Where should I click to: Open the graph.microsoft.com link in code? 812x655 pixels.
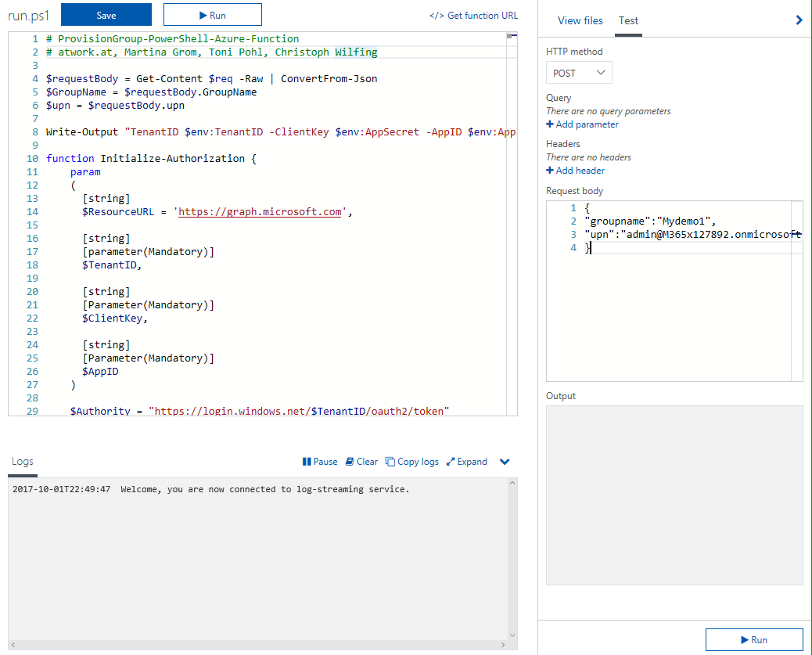point(260,211)
